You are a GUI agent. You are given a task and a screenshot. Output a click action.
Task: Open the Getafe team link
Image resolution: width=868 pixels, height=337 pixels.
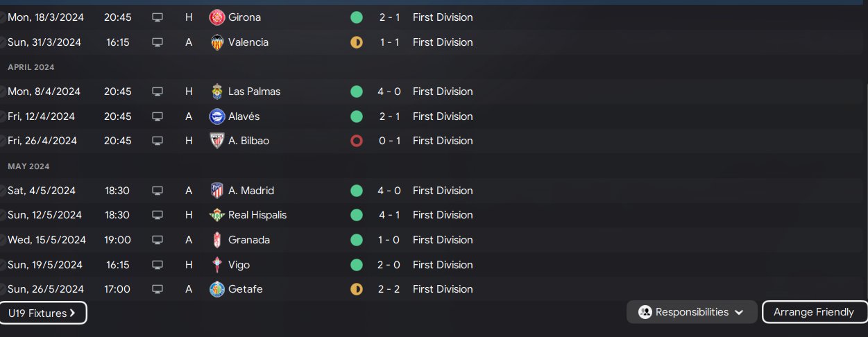coord(246,289)
